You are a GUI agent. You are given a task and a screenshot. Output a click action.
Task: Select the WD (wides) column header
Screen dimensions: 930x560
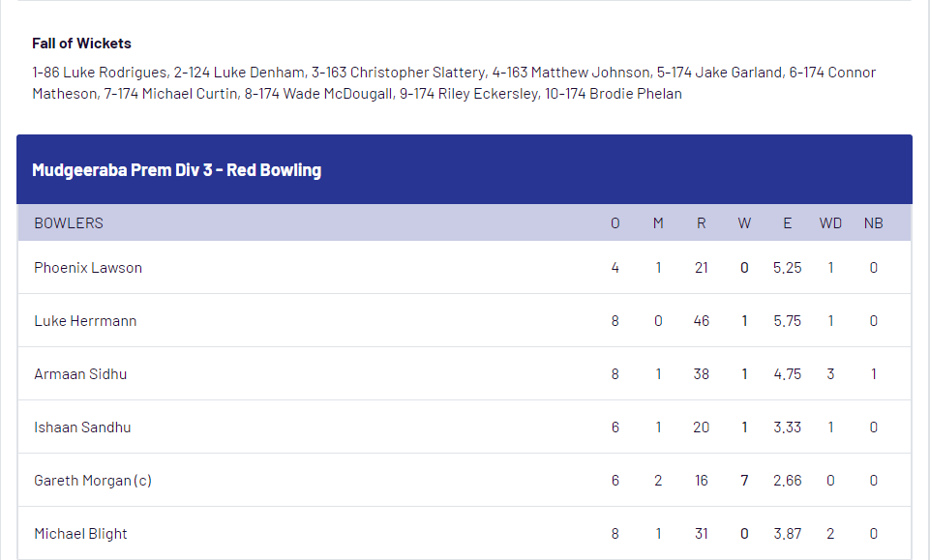[830, 223]
